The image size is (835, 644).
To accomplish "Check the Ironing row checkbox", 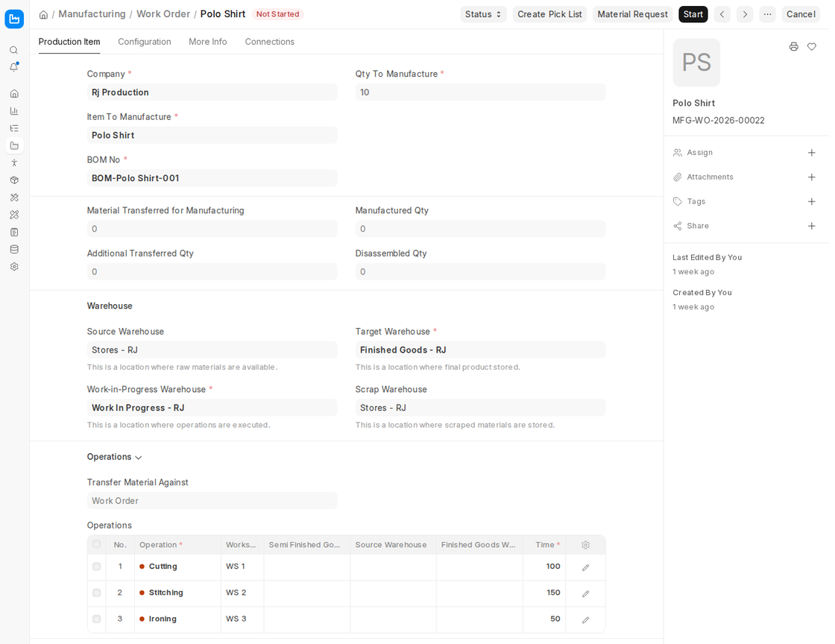I will pos(96,619).
